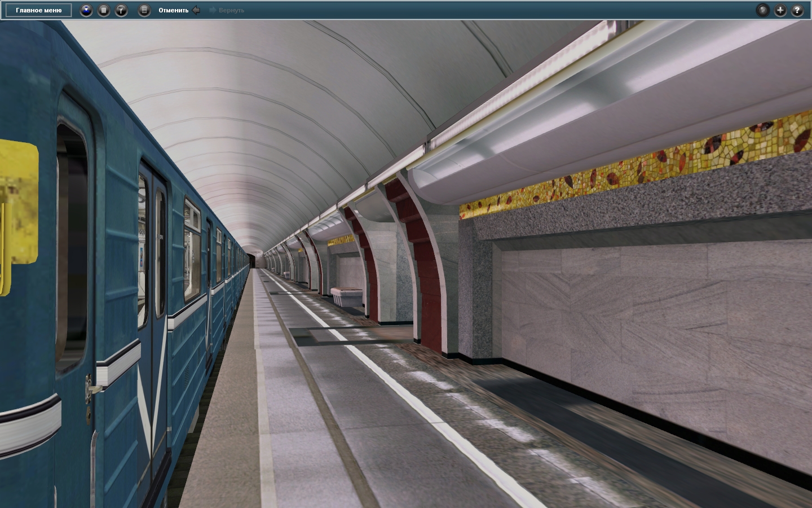The height and width of the screenshot is (508, 812).
Task: Click the dark tunnel portal at platform end
Action: pyautogui.click(x=258, y=261)
